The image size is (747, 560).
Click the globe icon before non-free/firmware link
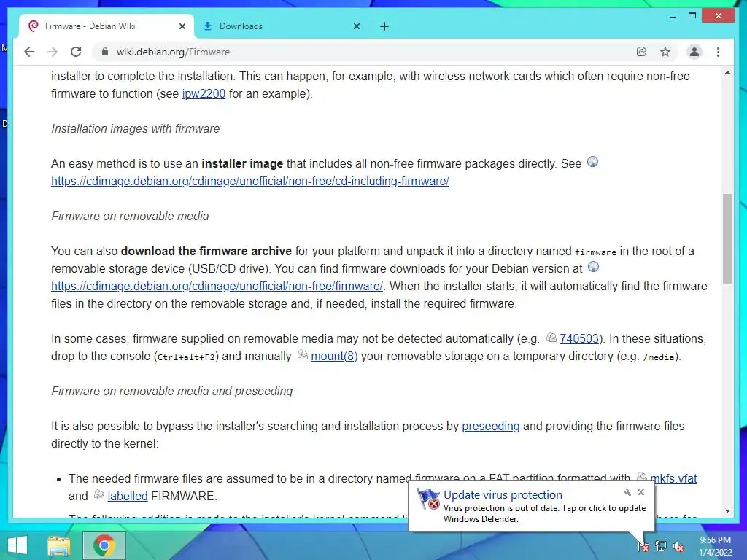593,267
